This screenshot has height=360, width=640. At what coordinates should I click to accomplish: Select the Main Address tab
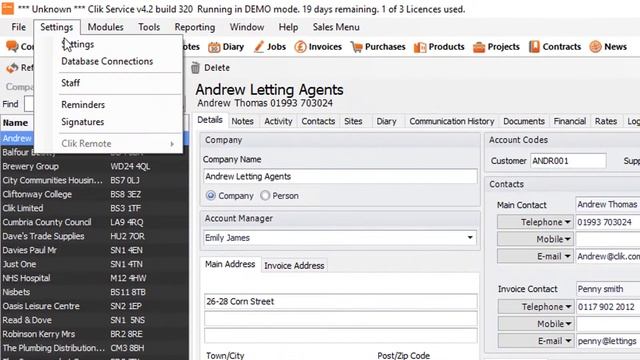pyautogui.click(x=230, y=264)
